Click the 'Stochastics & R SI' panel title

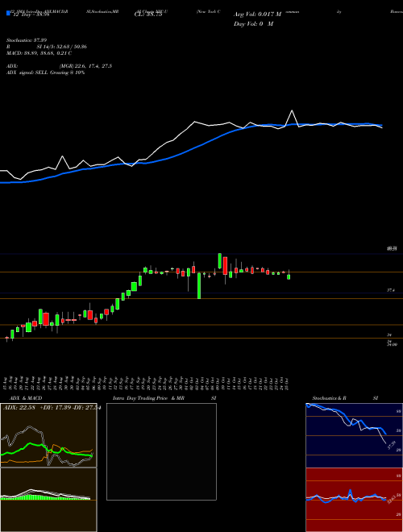click(x=345, y=398)
